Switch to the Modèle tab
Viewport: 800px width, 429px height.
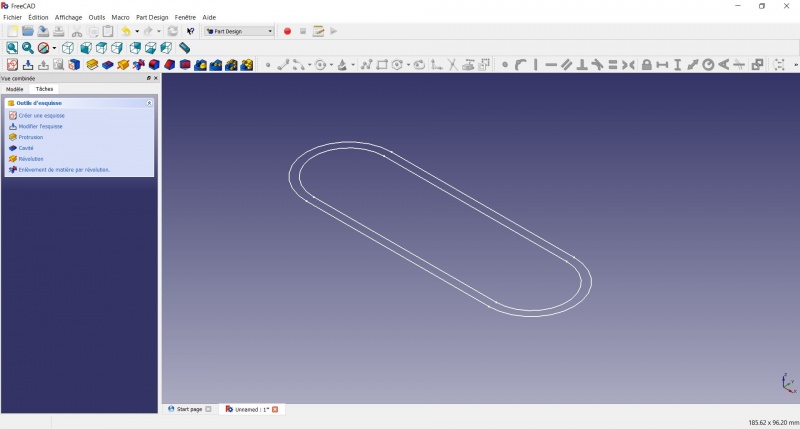tap(14, 89)
